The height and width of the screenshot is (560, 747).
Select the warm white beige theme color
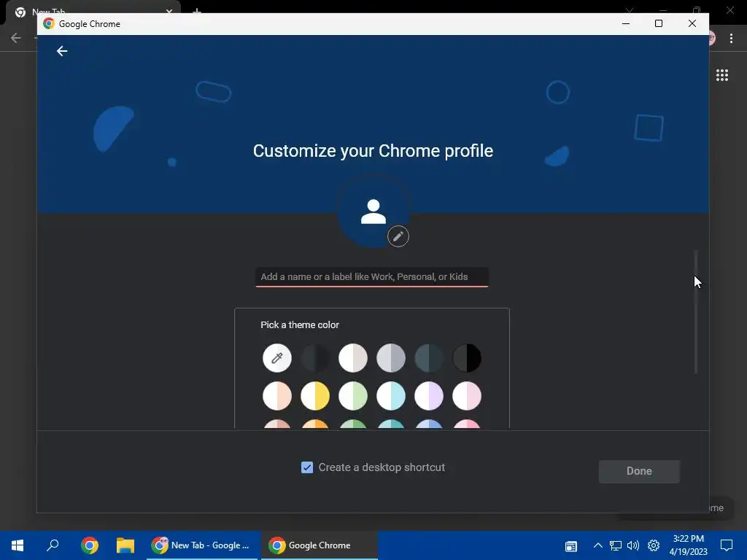pos(353,357)
